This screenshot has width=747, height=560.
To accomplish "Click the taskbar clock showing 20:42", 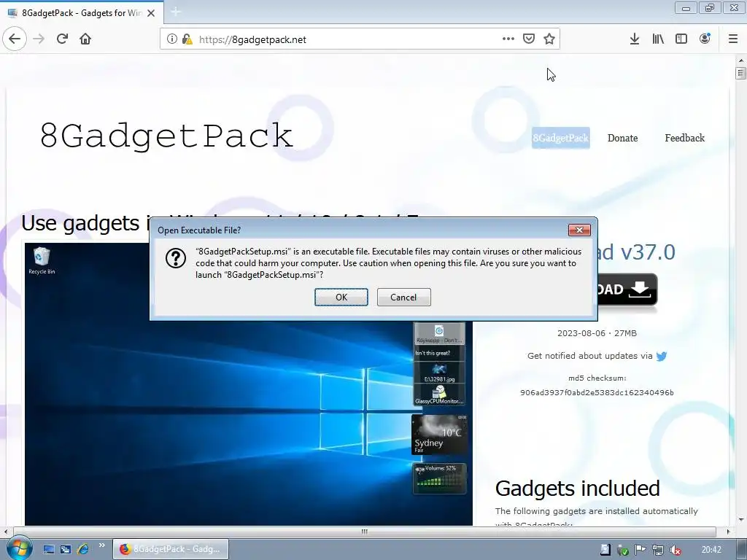I will 711,550.
